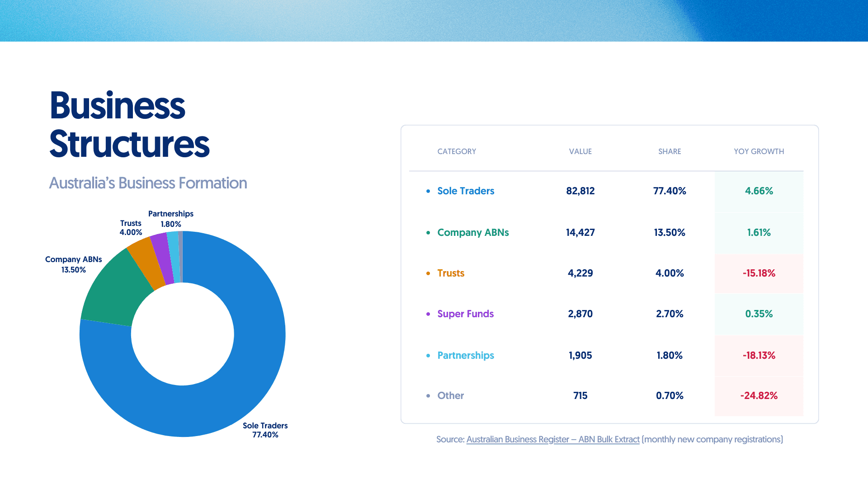
Task: Click the Super Funds category label
Action: [x=465, y=314]
